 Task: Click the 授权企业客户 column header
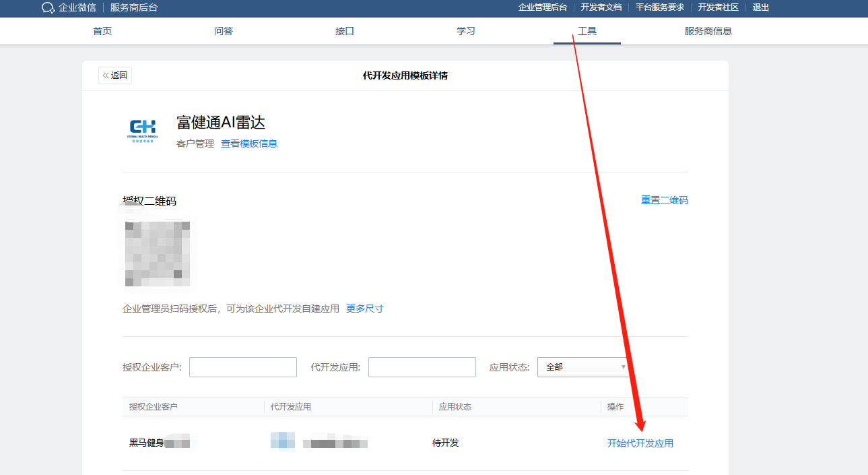[x=154, y=407]
